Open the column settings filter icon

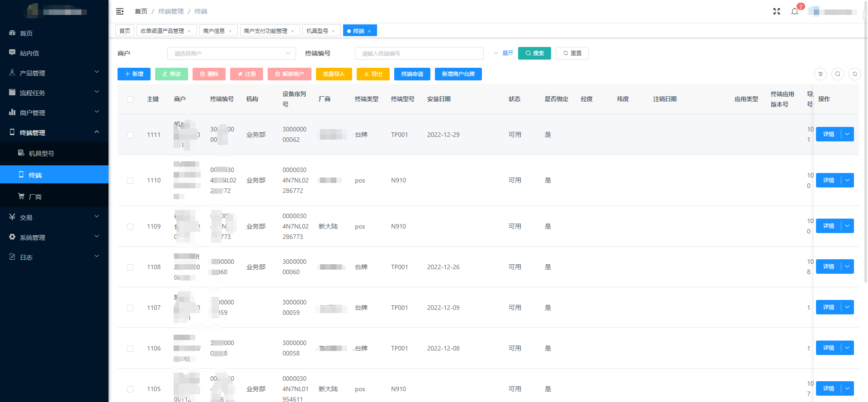click(821, 74)
